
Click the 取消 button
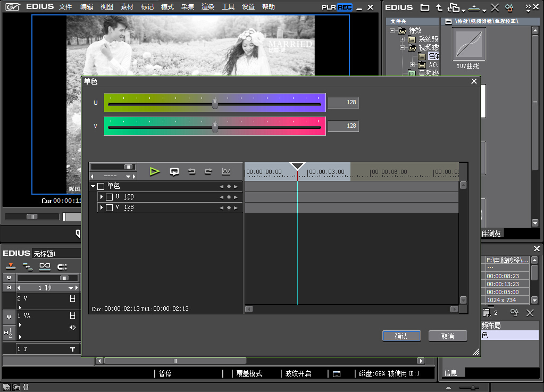[x=447, y=336]
